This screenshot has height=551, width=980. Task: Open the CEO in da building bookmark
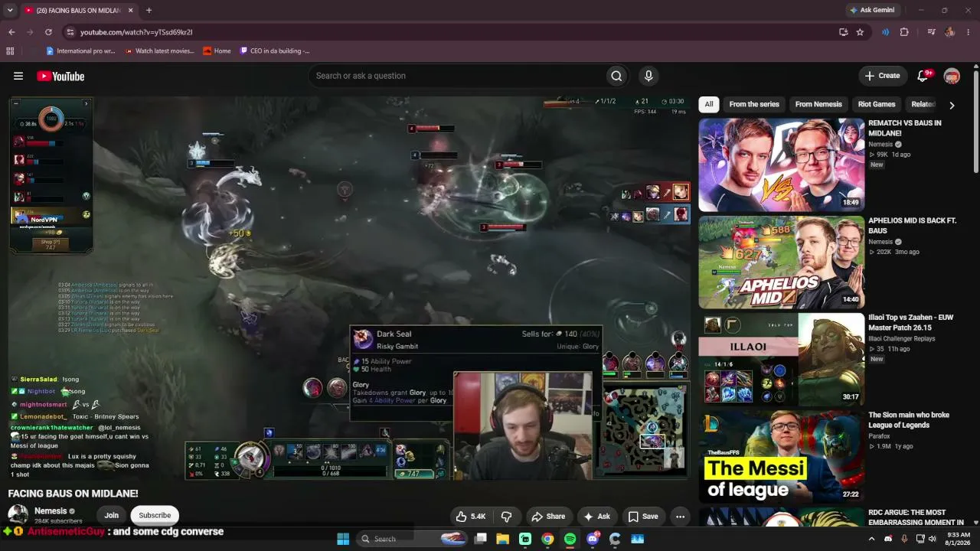click(x=274, y=51)
